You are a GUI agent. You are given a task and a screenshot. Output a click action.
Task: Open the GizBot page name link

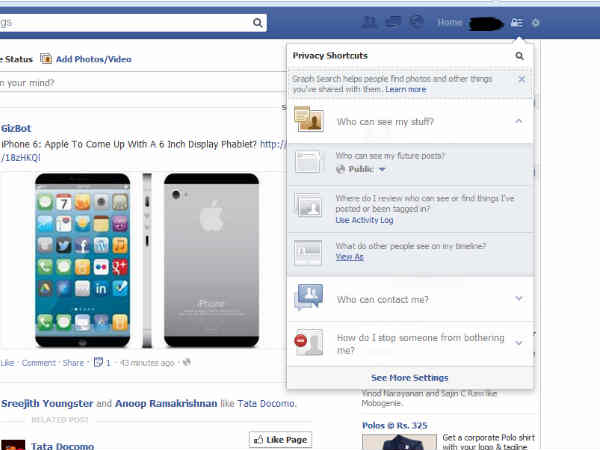(16, 128)
